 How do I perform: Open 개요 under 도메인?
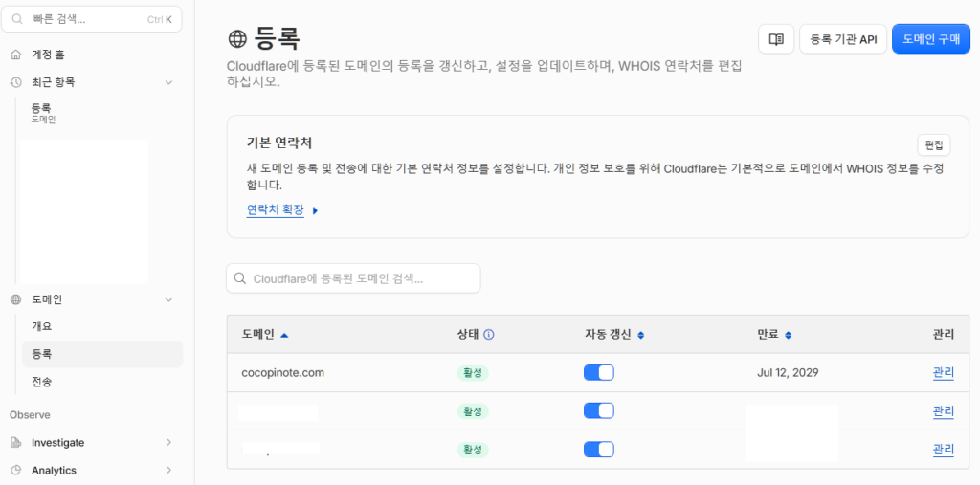42,326
